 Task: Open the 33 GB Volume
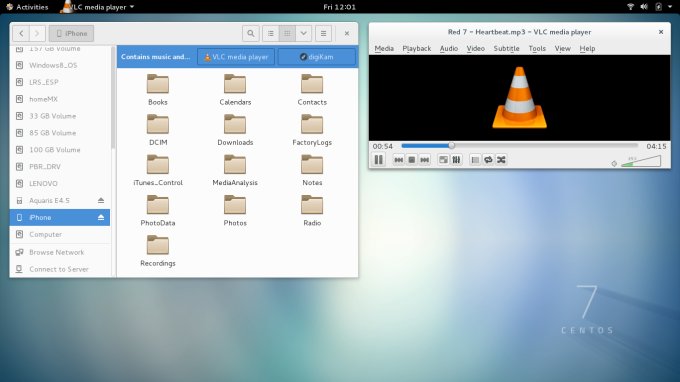[x=60, y=116]
